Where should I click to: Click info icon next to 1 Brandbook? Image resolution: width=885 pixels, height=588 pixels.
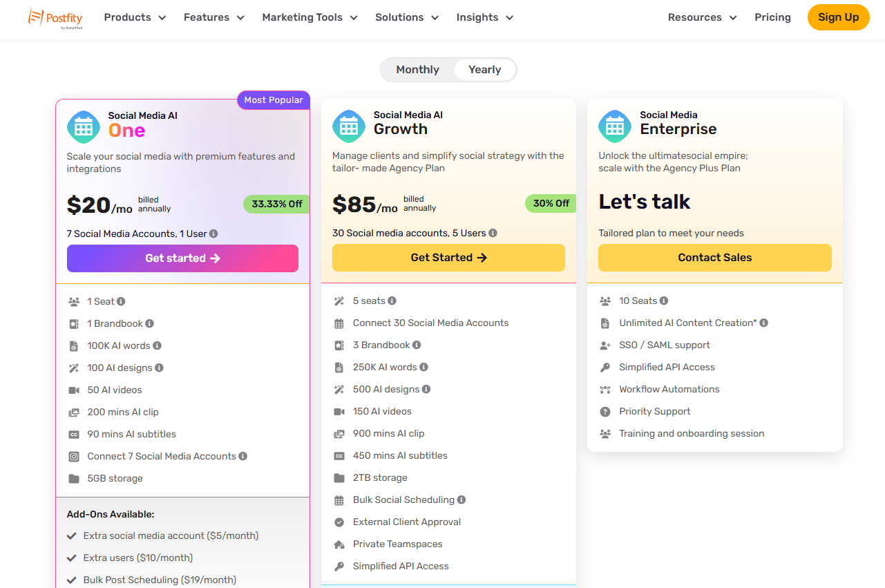[x=149, y=323]
